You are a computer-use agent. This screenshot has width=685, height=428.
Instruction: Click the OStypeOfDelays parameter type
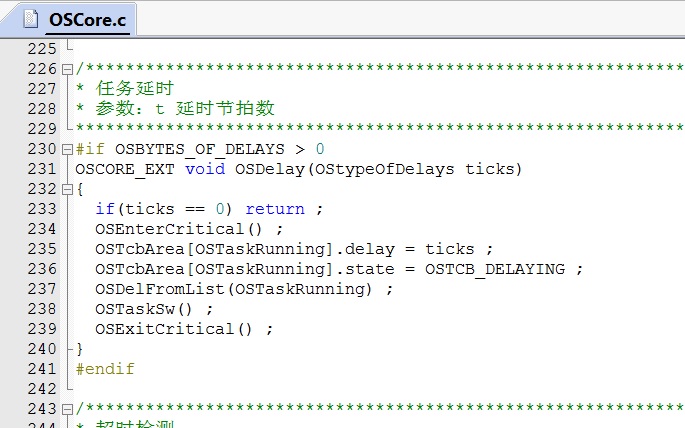click(384, 169)
